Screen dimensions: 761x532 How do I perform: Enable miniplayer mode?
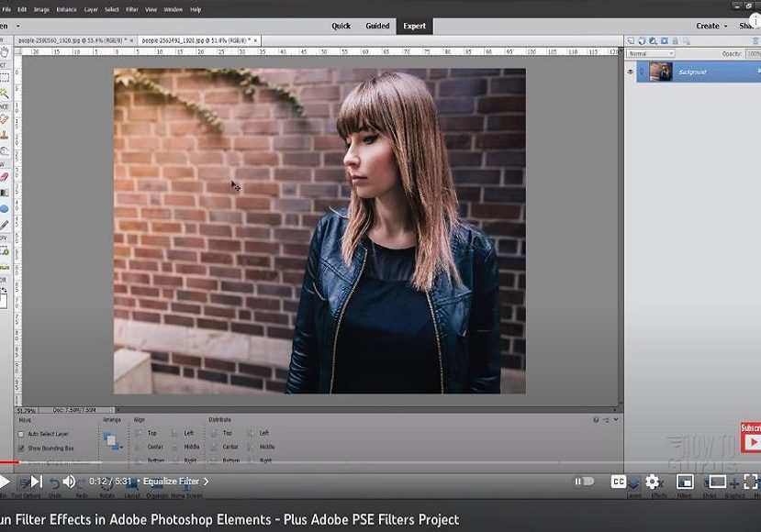[x=685, y=482]
